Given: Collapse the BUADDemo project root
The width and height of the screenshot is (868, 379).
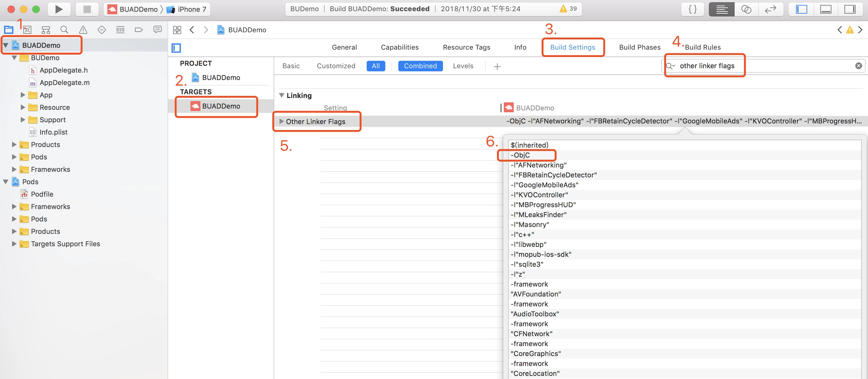Looking at the screenshot, I should click(6, 45).
